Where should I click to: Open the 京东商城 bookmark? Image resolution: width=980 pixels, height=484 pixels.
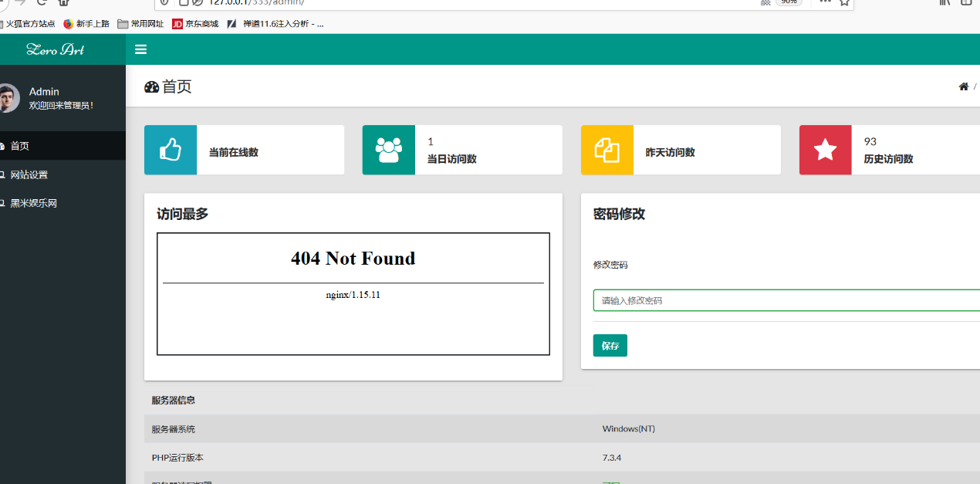[195, 24]
